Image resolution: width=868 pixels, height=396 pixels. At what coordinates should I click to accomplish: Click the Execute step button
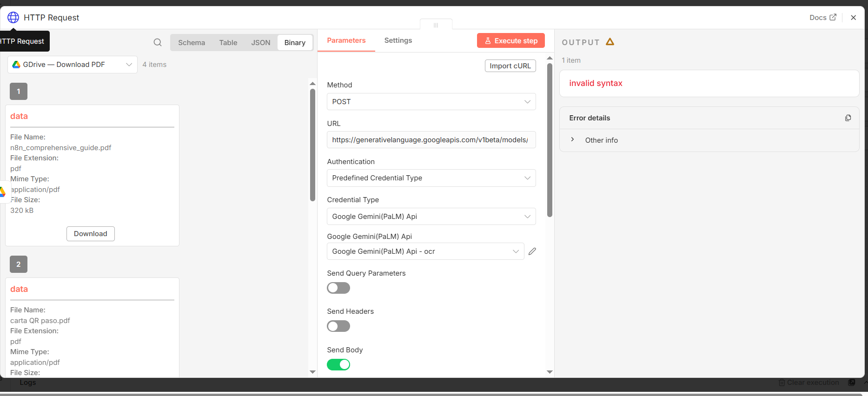point(511,41)
